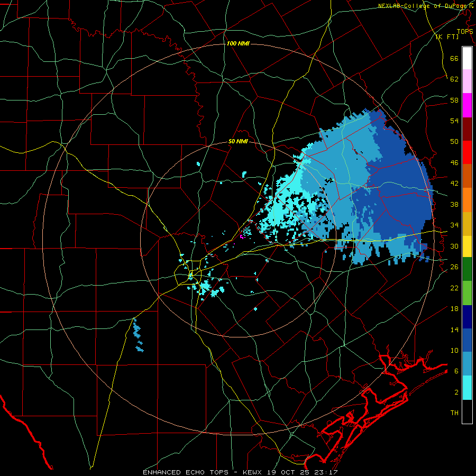
Task: Click the legend value 6
Action: coord(456,371)
